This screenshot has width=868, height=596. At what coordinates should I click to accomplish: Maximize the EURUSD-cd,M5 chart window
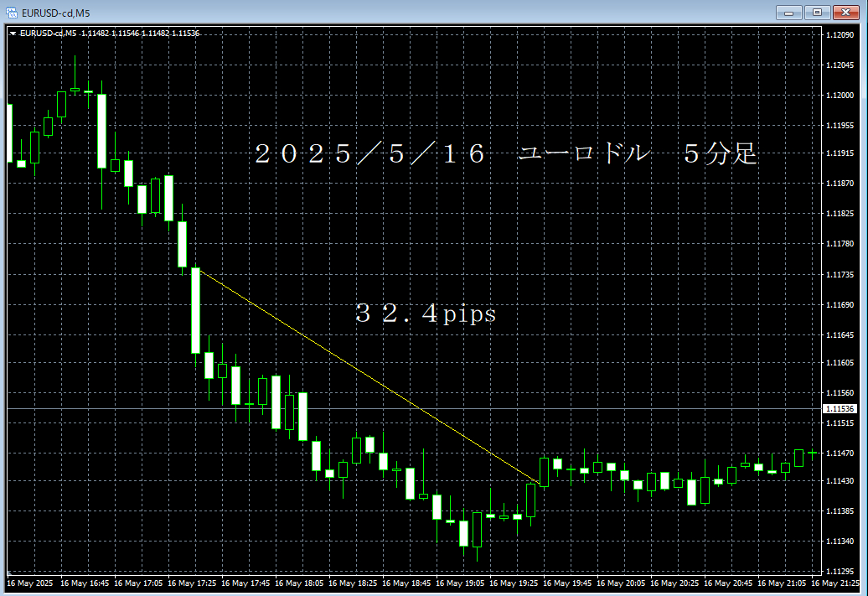(x=817, y=13)
